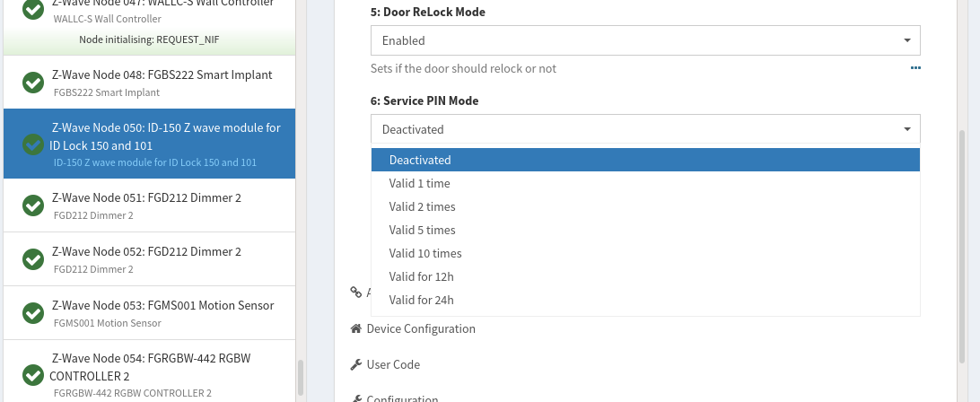Expand the User Code section
The height and width of the screenshot is (402, 980).
pos(393,364)
